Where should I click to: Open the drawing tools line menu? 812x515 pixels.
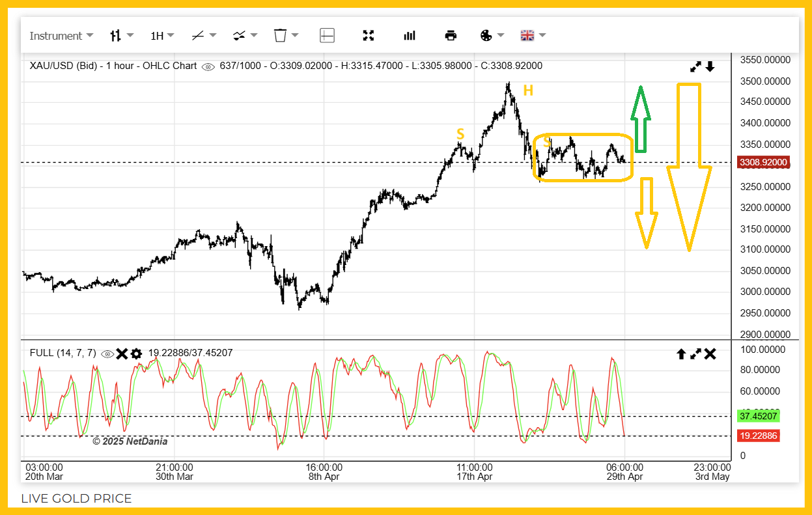point(203,36)
